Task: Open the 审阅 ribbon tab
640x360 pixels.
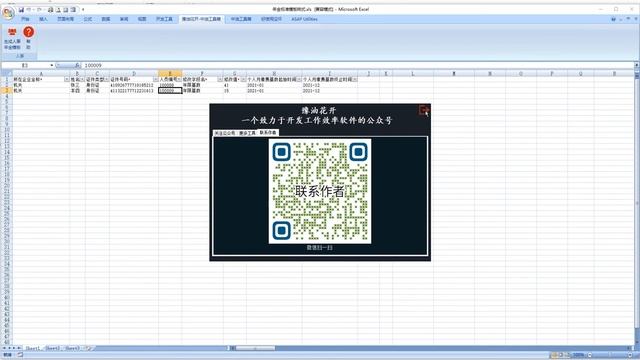Action: [x=124, y=19]
